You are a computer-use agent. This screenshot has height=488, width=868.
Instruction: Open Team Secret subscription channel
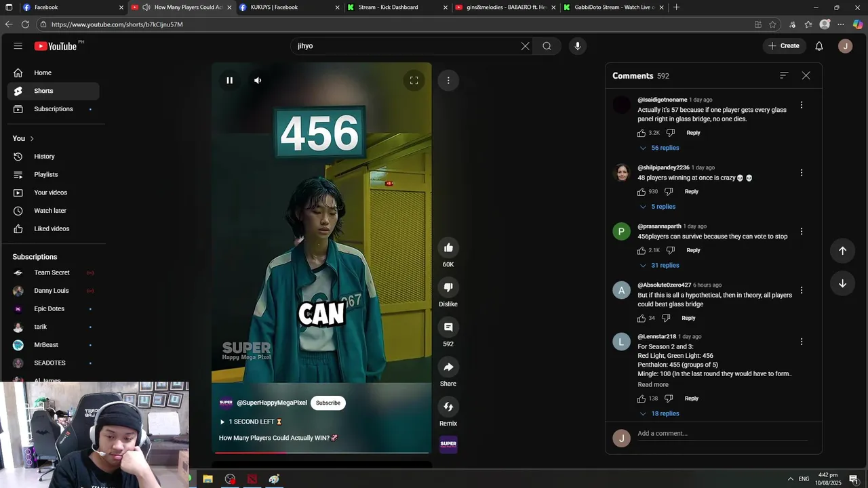coord(53,272)
